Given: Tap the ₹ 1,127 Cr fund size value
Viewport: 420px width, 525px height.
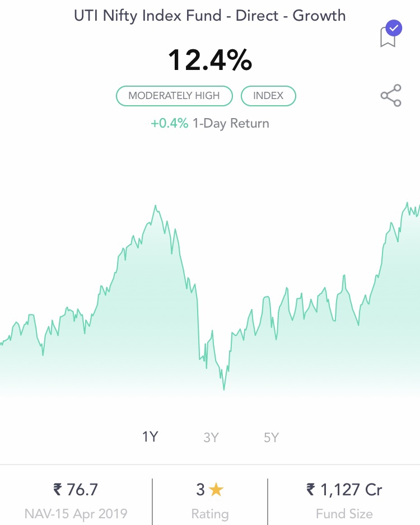Looking at the screenshot, I should click(344, 490).
